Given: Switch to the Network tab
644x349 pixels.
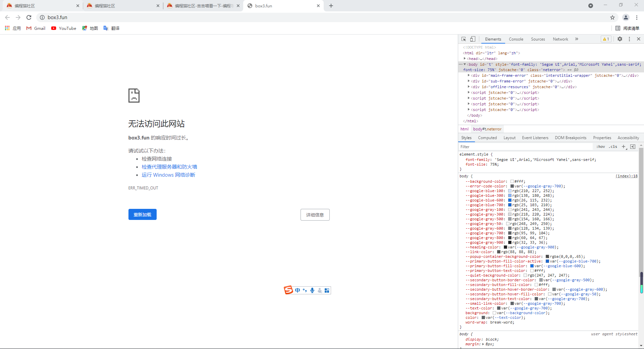Looking at the screenshot, I should pos(560,39).
